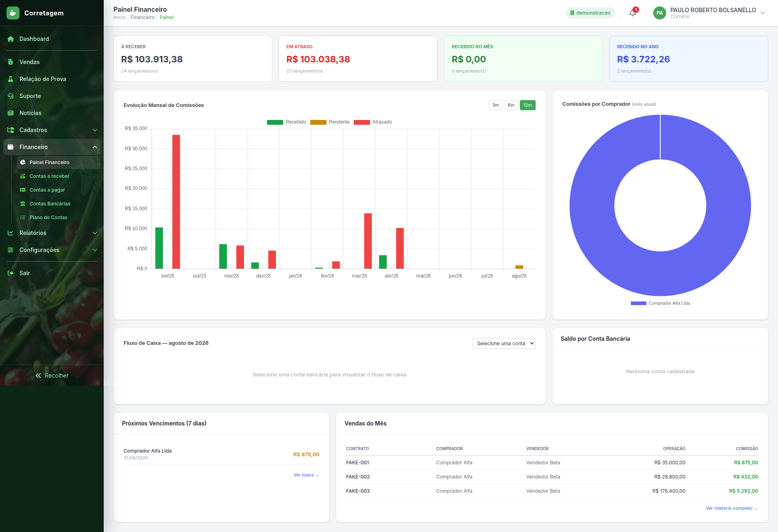This screenshot has width=778, height=532.
Task: Select the 6m chart period
Action: [x=511, y=105]
